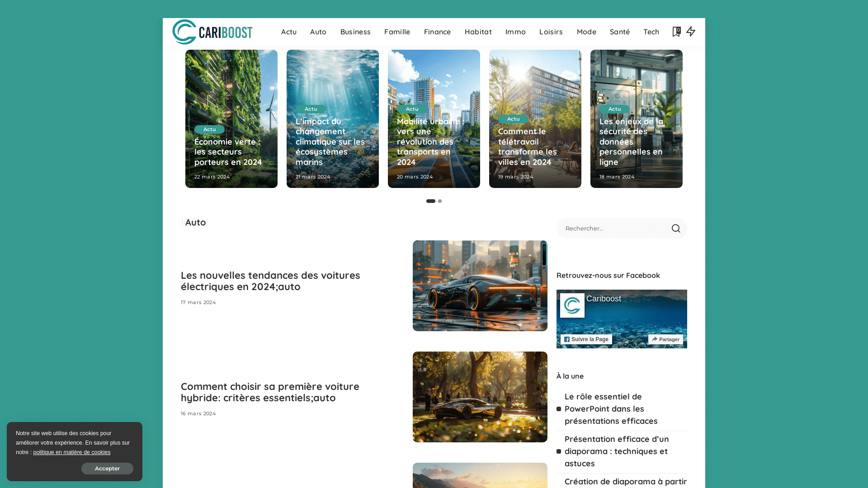This screenshot has width=868, height=488.
Task: Open the politique en matière de cookies link
Action: pyautogui.click(x=72, y=452)
